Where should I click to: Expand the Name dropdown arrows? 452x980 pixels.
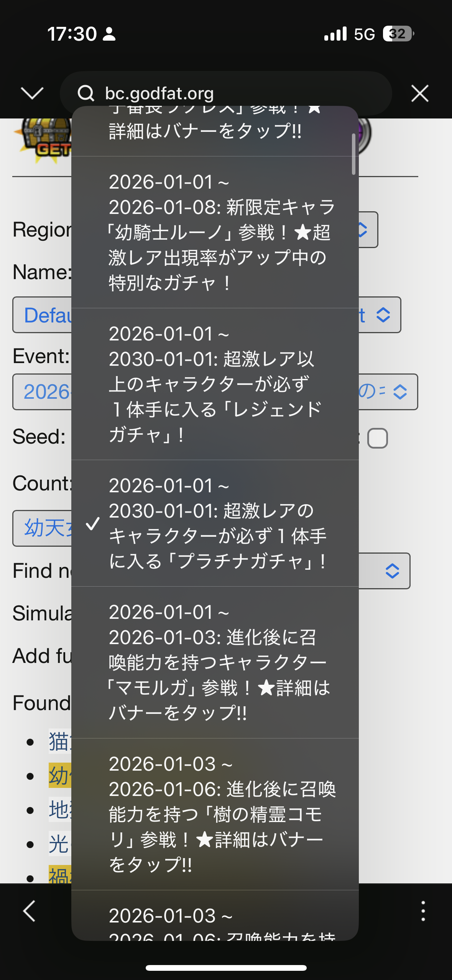[x=383, y=315]
